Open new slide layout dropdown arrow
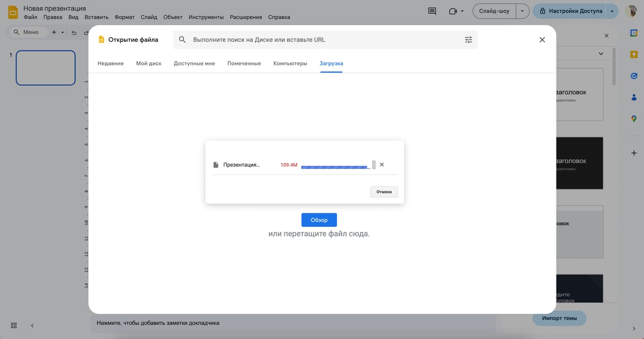The height and width of the screenshot is (339, 644). coord(62,32)
